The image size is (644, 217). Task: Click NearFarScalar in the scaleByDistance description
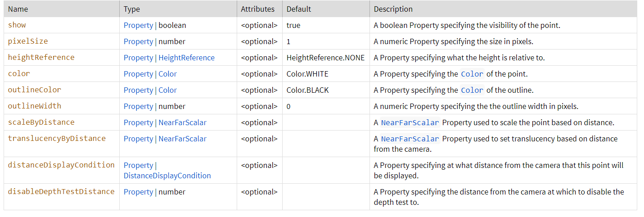coord(410,122)
